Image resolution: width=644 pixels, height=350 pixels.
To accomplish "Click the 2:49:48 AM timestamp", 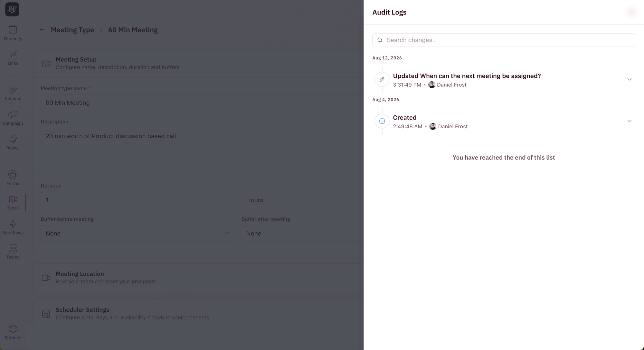I will [408, 126].
